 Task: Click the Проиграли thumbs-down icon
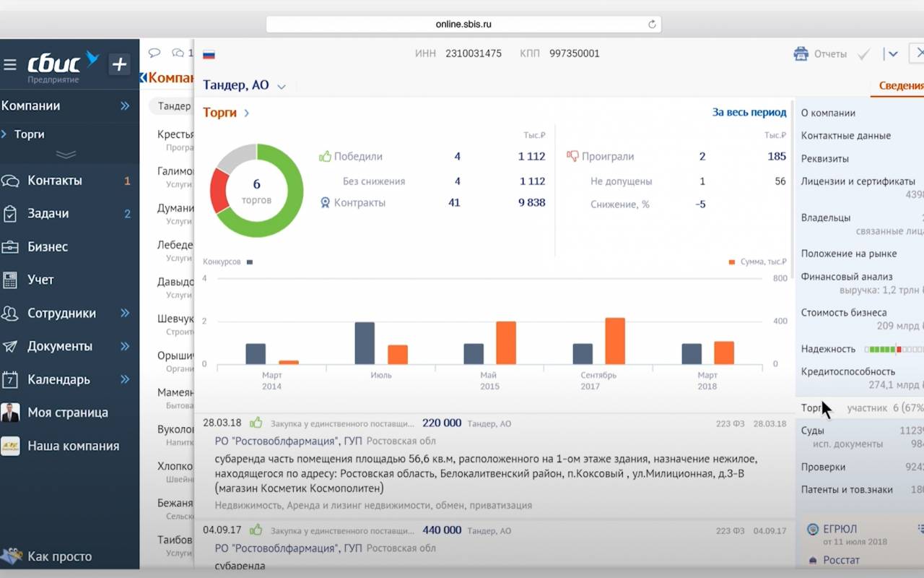click(572, 156)
